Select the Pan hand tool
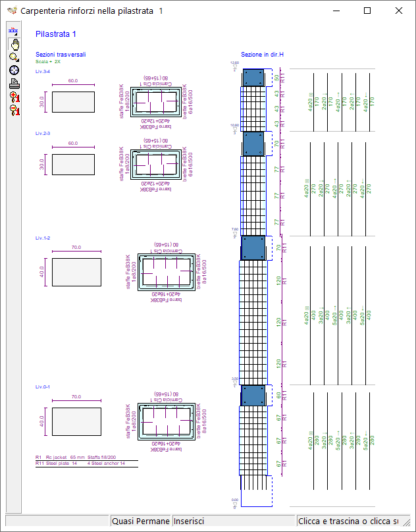This screenshot has width=416, height=532. pos(14,44)
